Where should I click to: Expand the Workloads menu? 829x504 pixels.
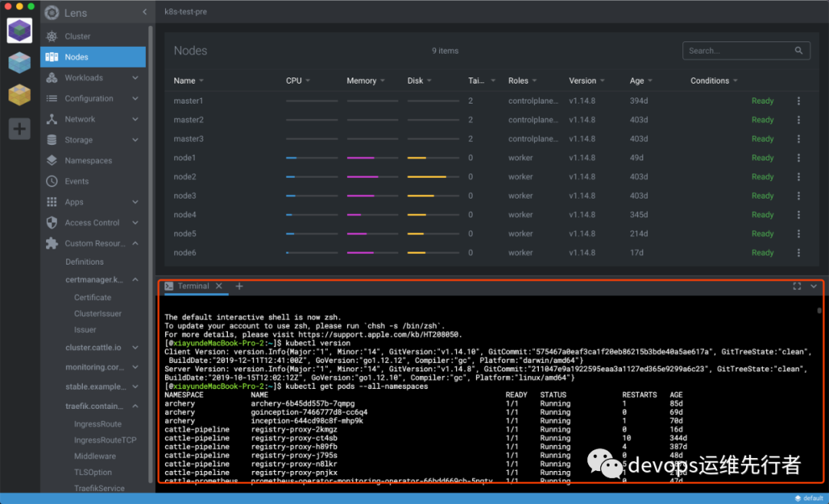[x=135, y=77]
